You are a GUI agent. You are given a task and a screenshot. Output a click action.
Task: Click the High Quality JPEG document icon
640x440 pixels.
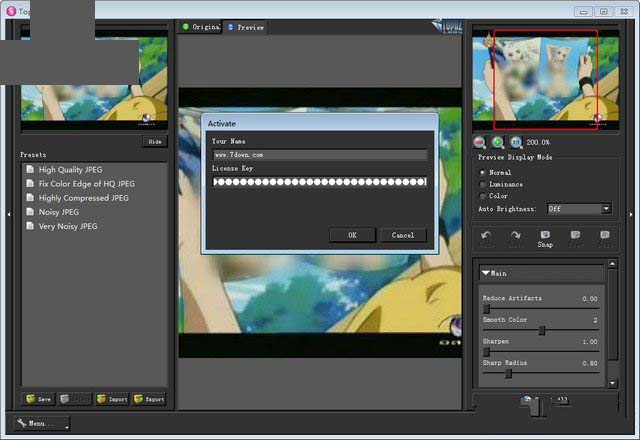pyautogui.click(x=30, y=169)
